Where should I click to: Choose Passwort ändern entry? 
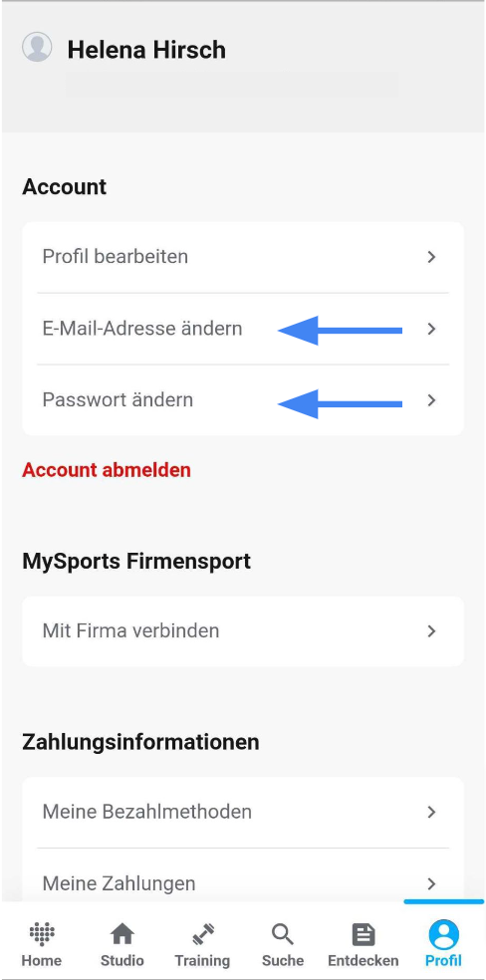(x=243, y=400)
